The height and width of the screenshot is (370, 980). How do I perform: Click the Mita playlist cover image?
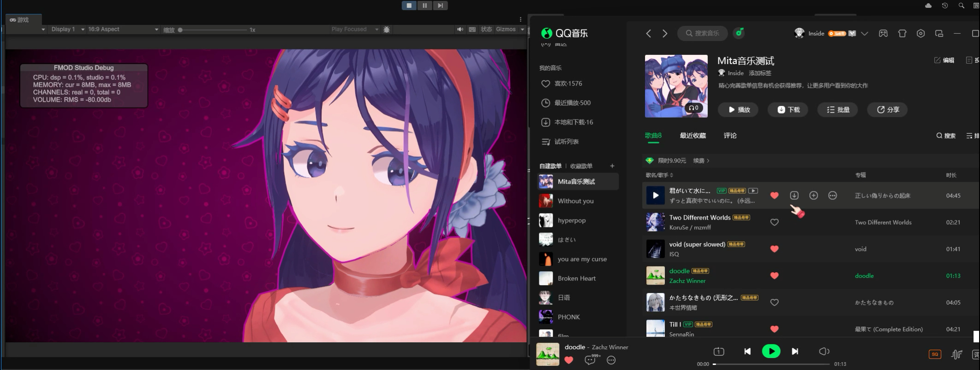676,86
